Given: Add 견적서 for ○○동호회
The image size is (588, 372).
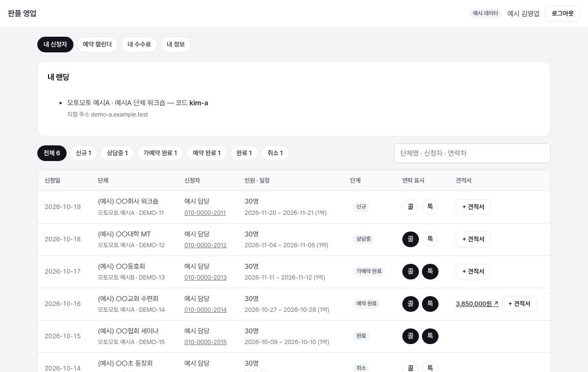Looking at the screenshot, I should tap(473, 272).
